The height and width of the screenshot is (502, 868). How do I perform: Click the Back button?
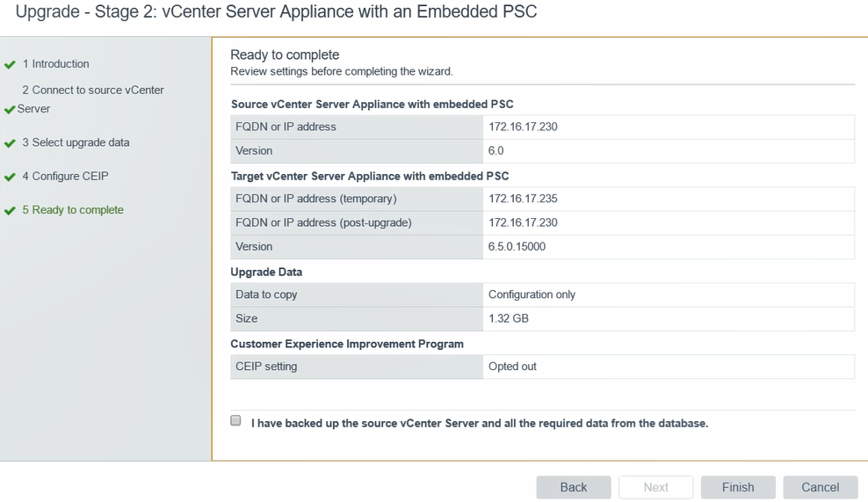pos(574,487)
